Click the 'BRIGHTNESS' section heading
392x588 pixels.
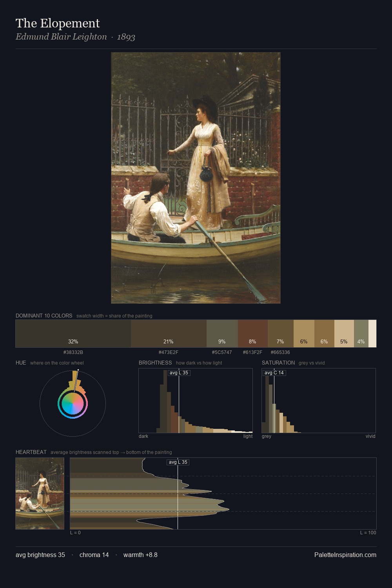click(x=155, y=363)
